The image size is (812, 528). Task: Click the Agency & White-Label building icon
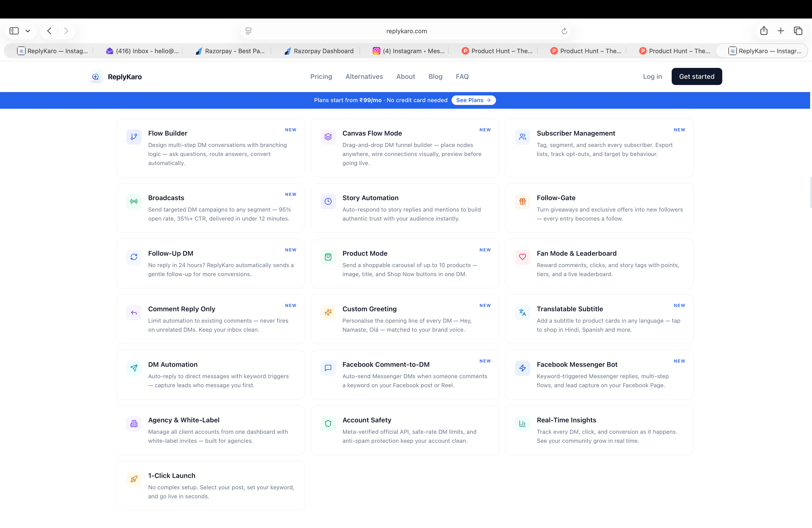(134, 424)
